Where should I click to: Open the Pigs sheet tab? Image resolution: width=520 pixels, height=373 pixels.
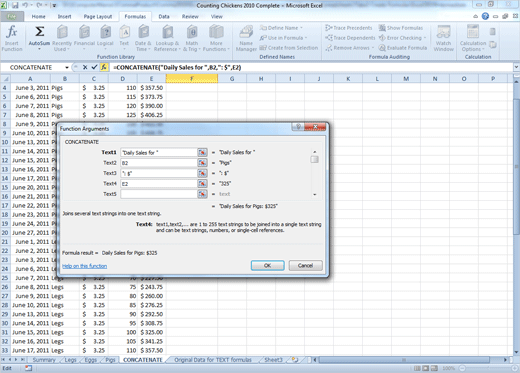110,360
